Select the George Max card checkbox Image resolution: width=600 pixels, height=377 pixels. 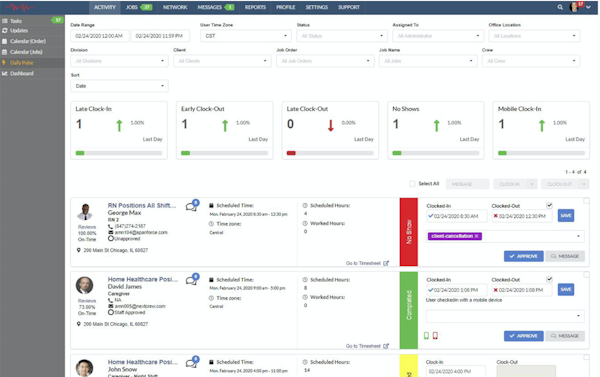coord(586,201)
